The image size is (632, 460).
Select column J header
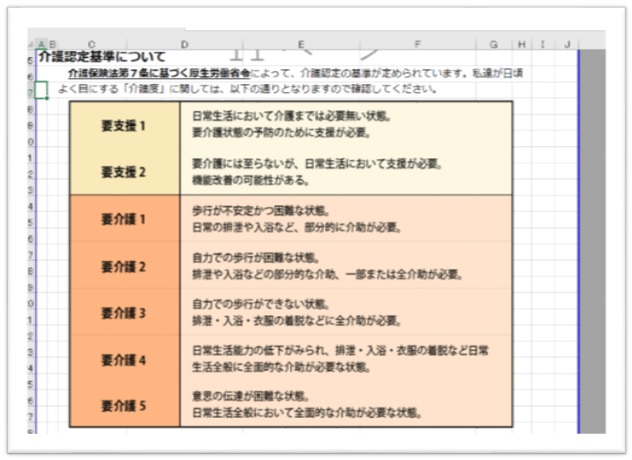pyautogui.click(x=567, y=44)
